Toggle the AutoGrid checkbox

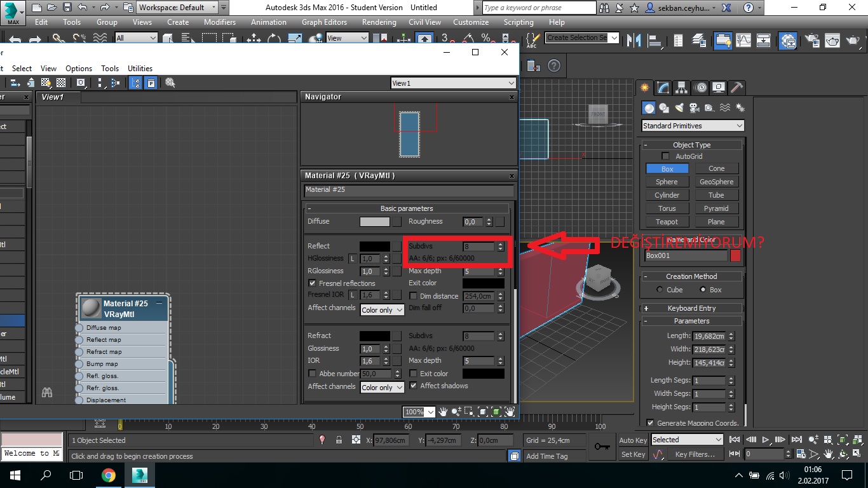pos(666,156)
